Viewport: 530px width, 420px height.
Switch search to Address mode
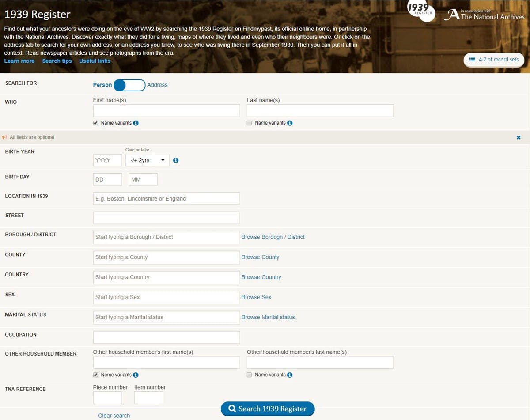click(x=157, y=85)
